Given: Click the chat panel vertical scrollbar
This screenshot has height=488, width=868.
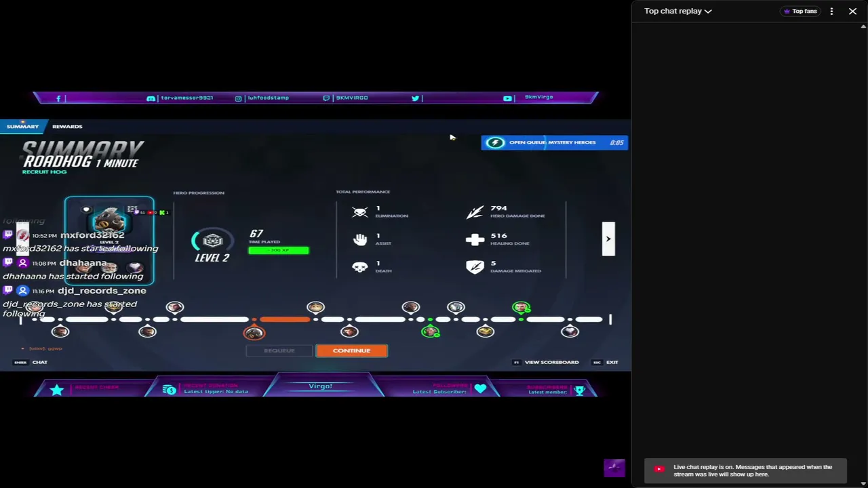Looking at the screenshot, I should tap(863, 254).
